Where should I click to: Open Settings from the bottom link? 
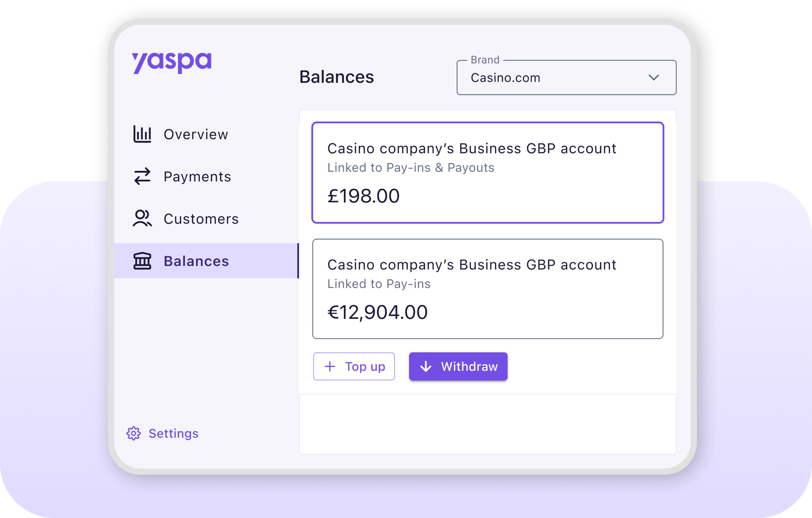click(173, 433)
